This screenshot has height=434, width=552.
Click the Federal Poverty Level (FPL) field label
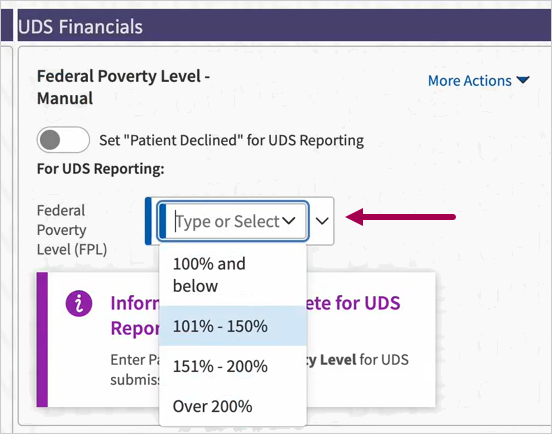tap(72, 230)
